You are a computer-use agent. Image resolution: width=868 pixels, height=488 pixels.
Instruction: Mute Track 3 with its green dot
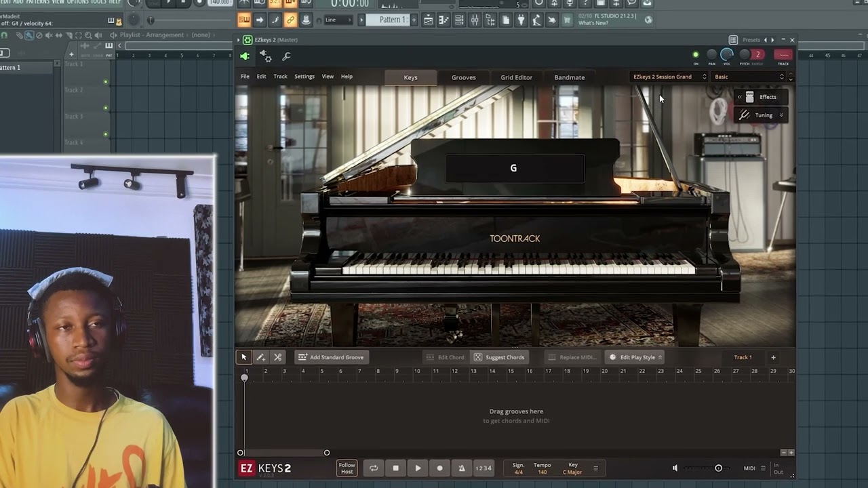(x=106, y=134)
